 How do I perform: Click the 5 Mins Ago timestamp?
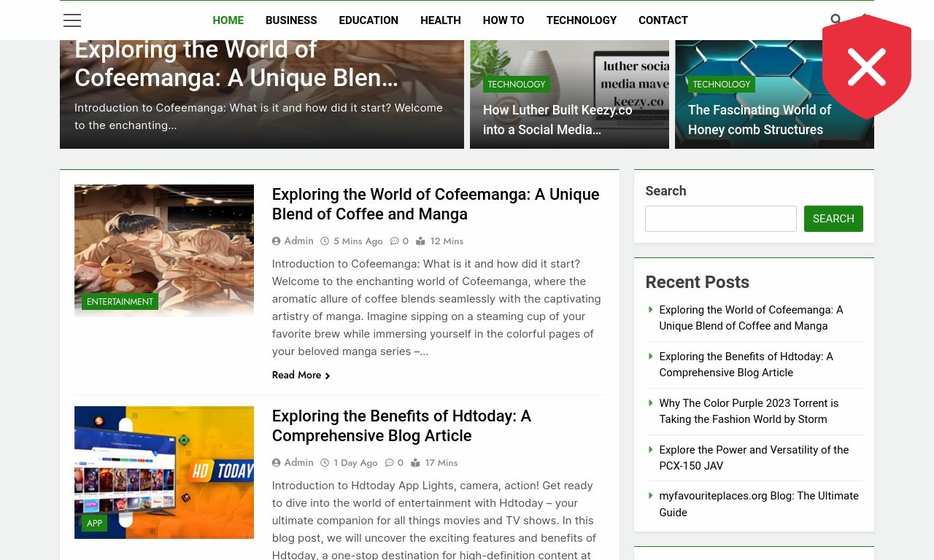pos(358,241)
